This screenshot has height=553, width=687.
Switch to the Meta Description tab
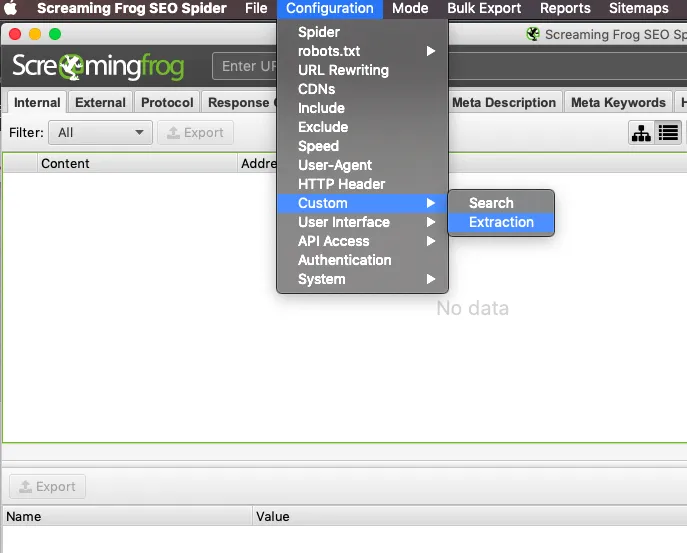coord(504,103)
